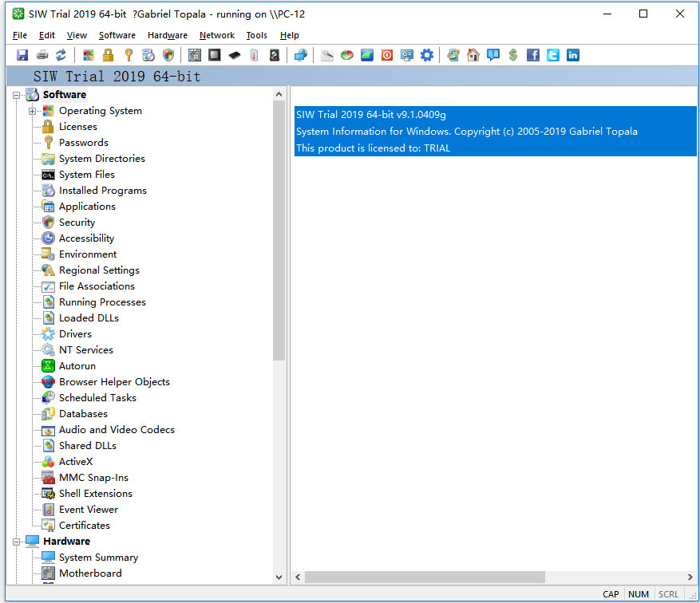Expand the Operating System tree node
The width and height of the screenshot is (700, 603).
pos(33,111)
